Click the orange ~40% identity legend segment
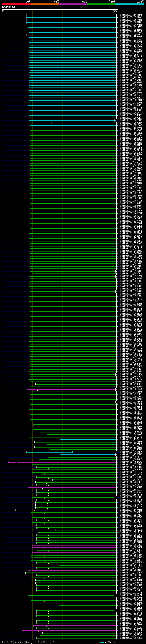The height and width of the screenshot is (644, 146). pos(45,4)
